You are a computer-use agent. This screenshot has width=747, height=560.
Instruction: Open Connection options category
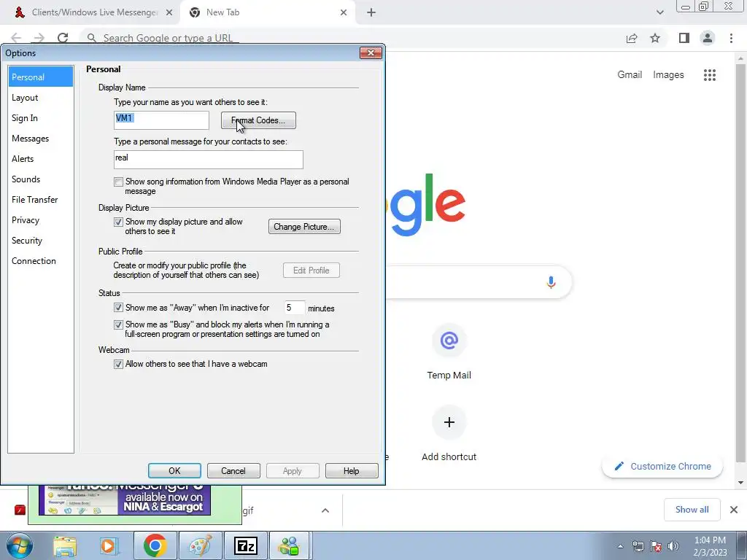tap(41, 262)
